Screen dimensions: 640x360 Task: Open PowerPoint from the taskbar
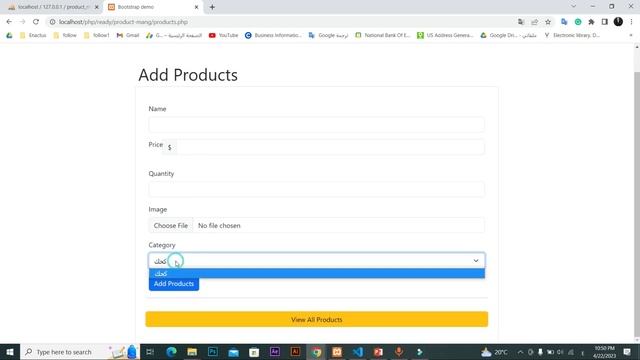pos(378,352)
